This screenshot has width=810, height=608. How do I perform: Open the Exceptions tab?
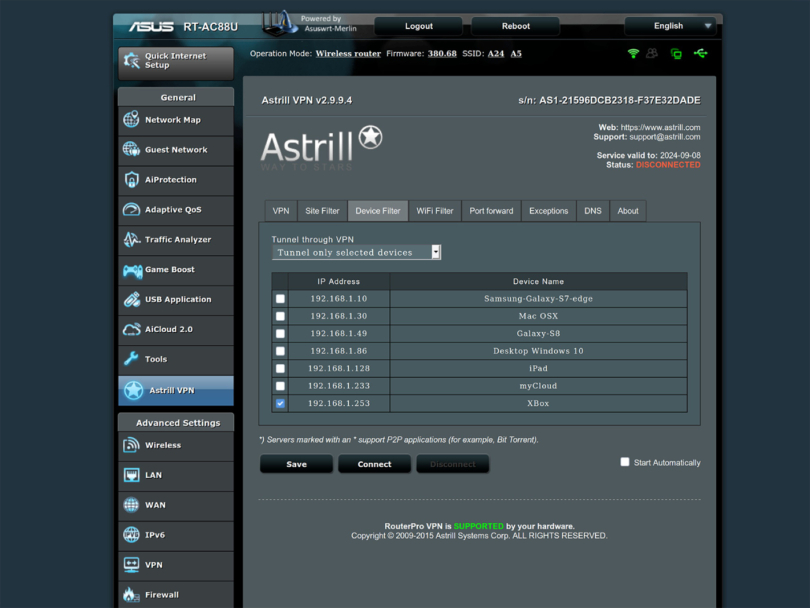(548, 211)
